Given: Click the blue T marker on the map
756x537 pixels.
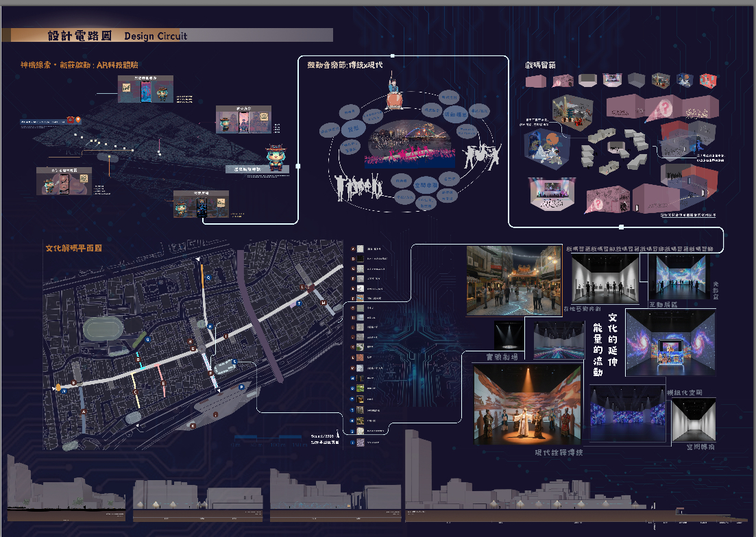Looking at the screenshot, I should click(299, 303).
